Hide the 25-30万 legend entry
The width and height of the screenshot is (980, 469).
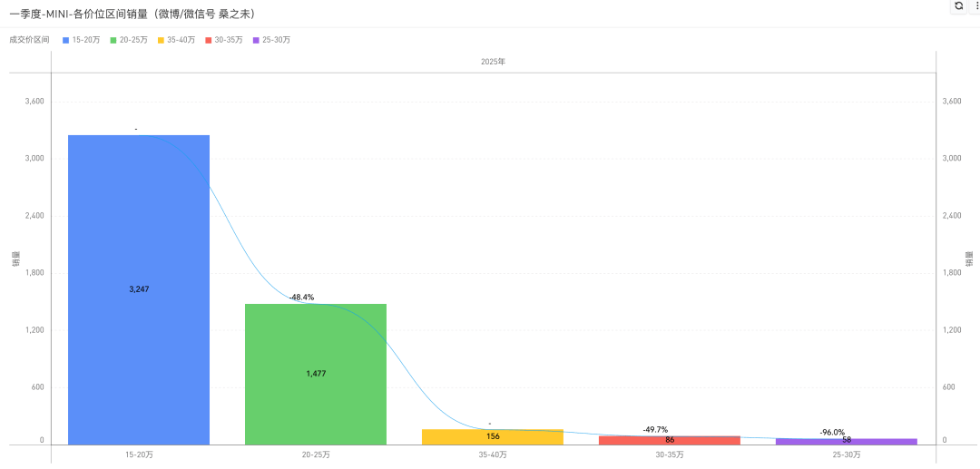click(271, 40)
